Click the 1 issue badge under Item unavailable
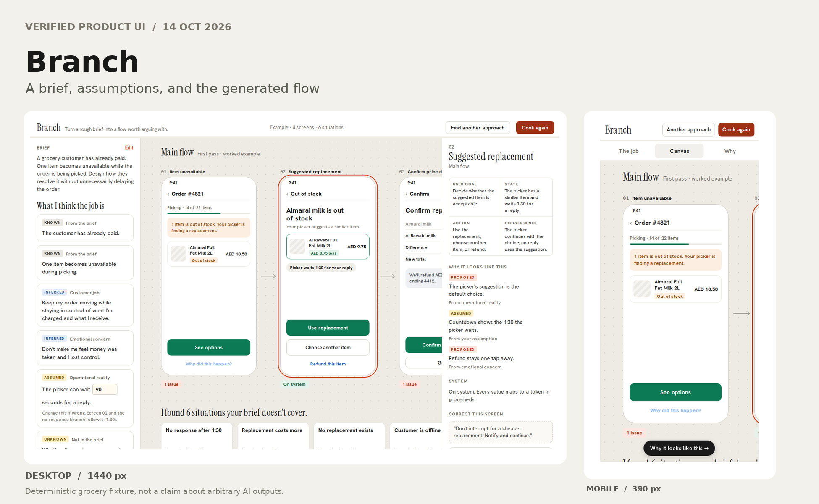819x504 pixels. tap(171, 384)
